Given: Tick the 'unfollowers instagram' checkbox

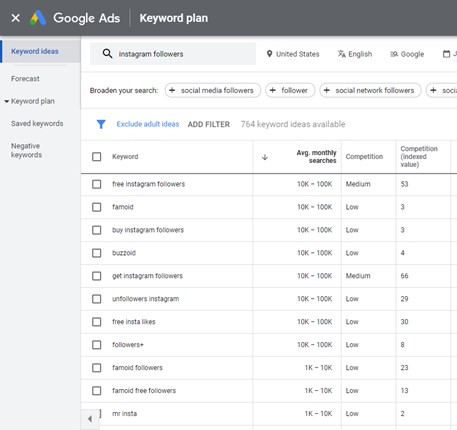Looking at the screenshot, I should (x=97, y=299).
